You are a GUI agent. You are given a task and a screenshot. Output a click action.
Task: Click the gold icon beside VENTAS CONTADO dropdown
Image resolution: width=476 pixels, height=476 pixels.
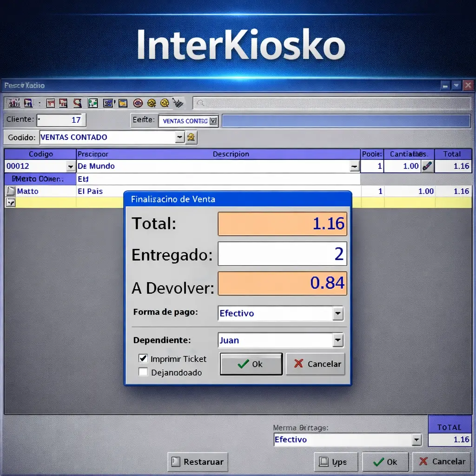[x=191, y=137]
